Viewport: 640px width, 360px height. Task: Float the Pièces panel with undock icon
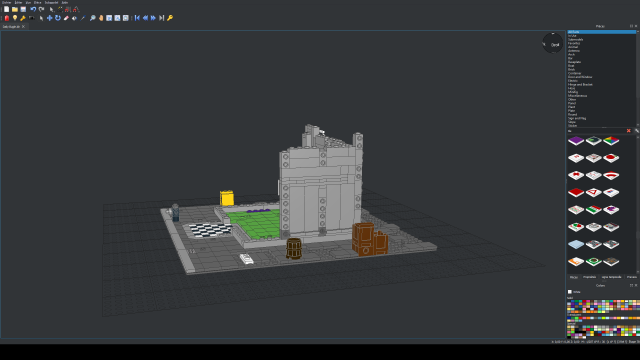coord(631,26)
